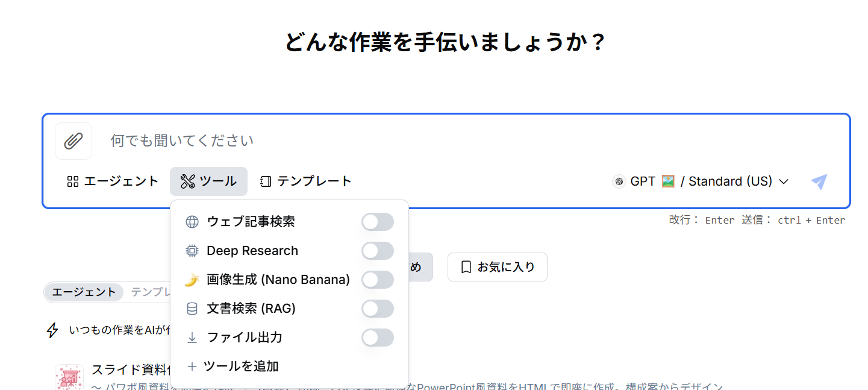Select the エージェント tab below
Viewport: 868px width, 390px height.
84,292
